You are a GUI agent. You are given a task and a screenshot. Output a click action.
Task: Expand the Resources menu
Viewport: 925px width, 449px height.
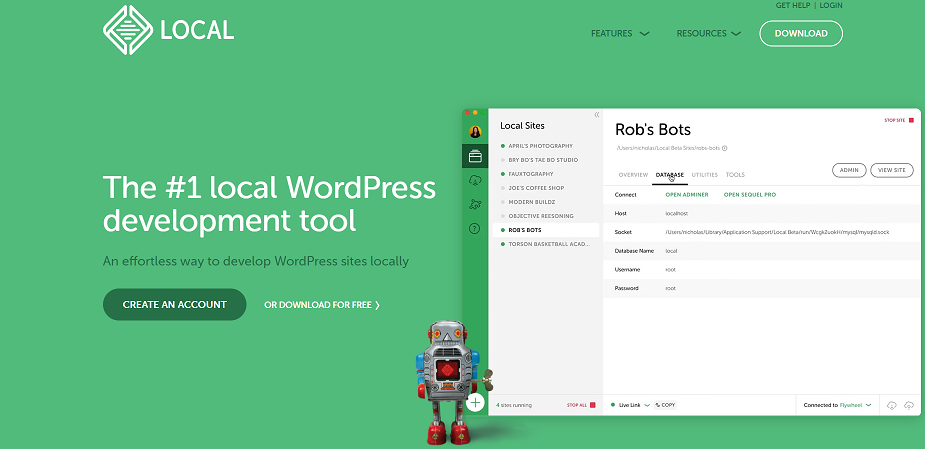(708, 34)
